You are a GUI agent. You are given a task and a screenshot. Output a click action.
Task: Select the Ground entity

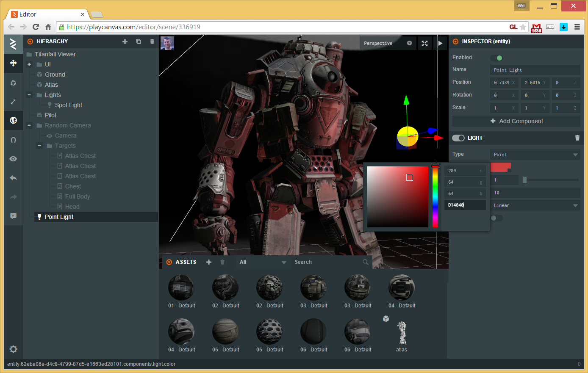click(x=55, y=75)
